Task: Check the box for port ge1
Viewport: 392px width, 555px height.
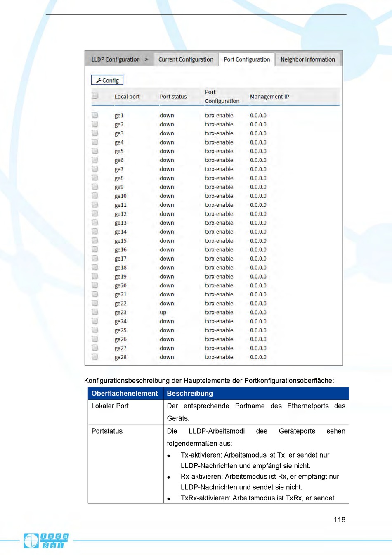Action: tap(95, 115)
